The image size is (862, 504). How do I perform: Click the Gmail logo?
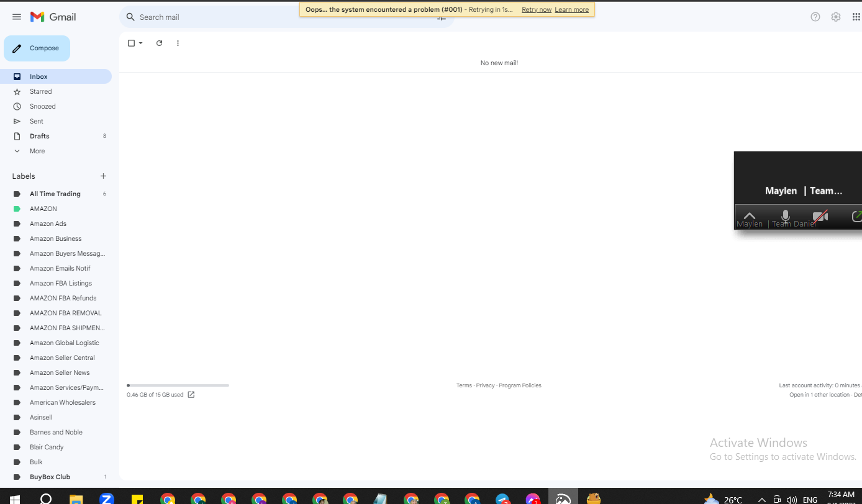click(x=53, y=17)
